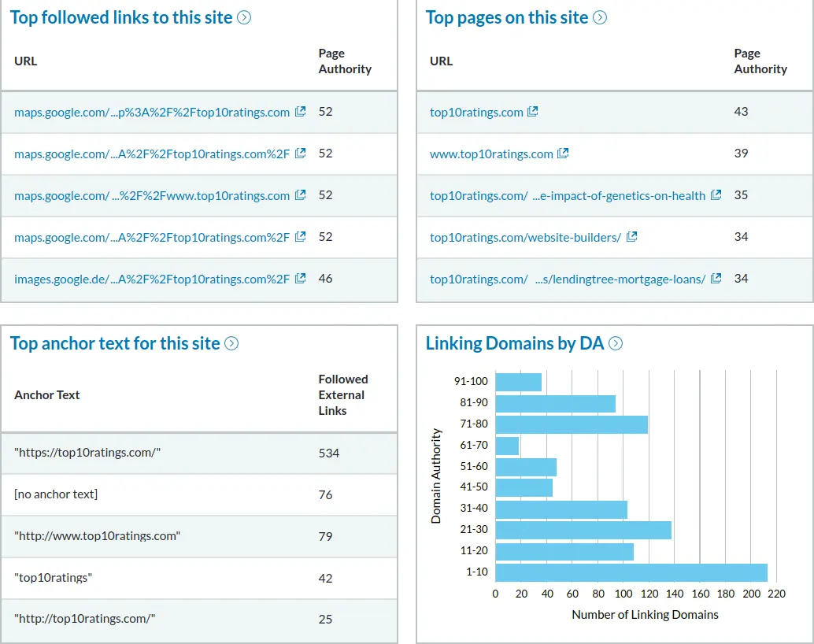
Task: Click the URL column header in Top followed links
Action: [x=26, y=61]
